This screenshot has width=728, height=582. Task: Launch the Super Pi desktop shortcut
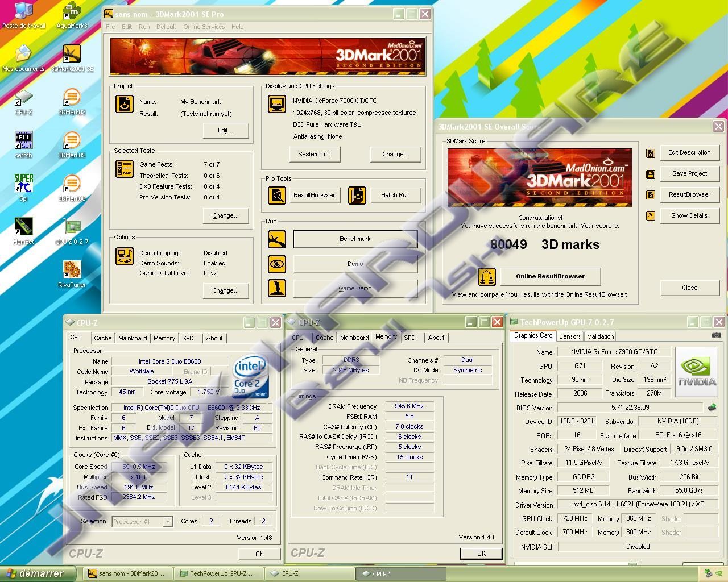pos(23,189)
